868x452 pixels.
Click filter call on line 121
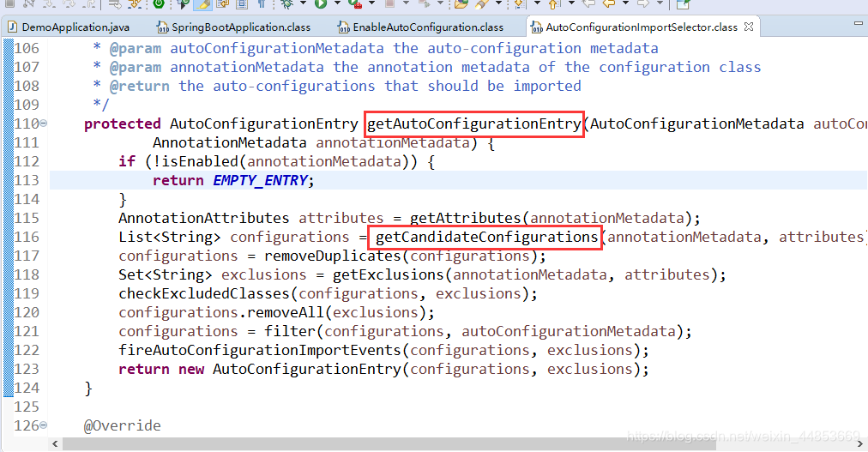[290, 331]
